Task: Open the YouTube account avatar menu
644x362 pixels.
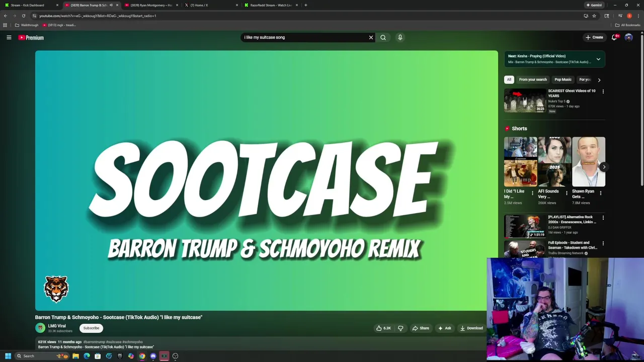Action: [x=628, y=37]
